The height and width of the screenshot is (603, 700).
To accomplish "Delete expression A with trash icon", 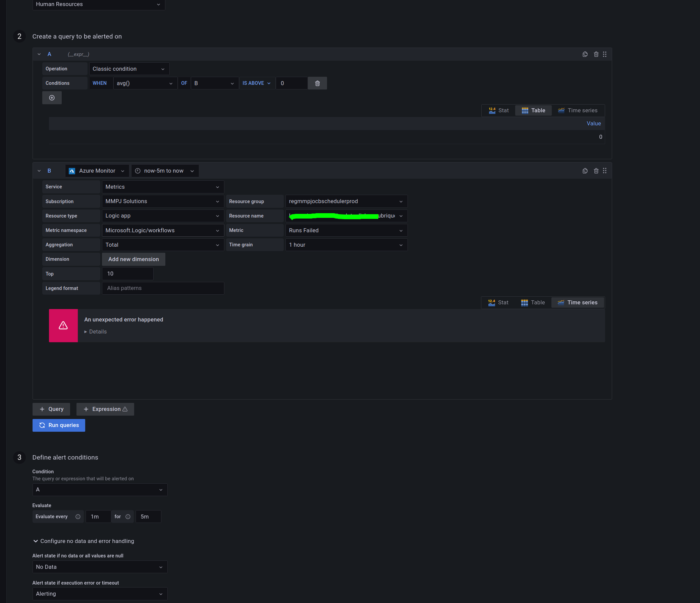I will click(x=596, y=54).
